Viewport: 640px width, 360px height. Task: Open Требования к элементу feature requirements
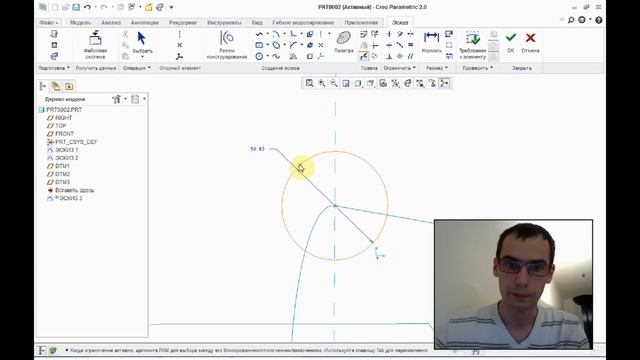tap(473, 38)
